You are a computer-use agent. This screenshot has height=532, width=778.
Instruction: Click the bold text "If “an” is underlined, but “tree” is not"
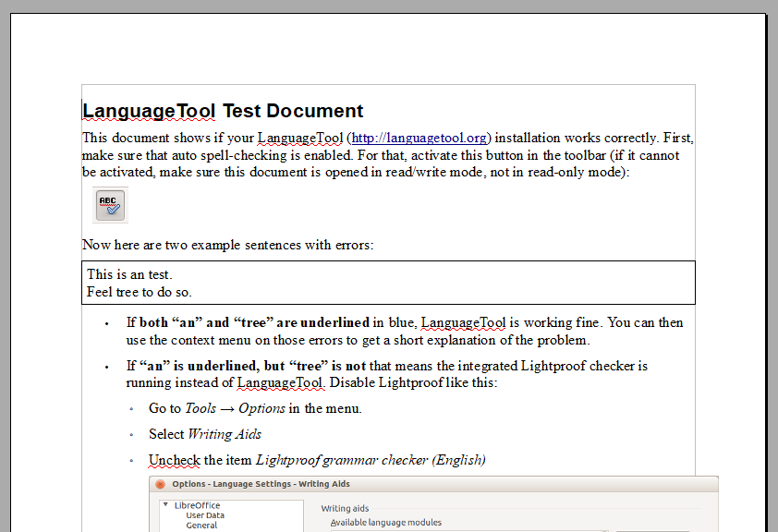246,366
